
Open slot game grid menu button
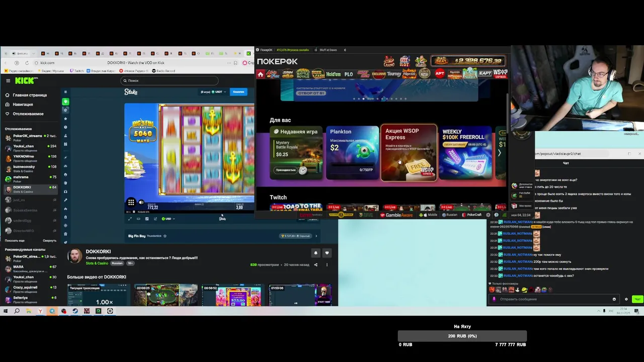point(131,202)
